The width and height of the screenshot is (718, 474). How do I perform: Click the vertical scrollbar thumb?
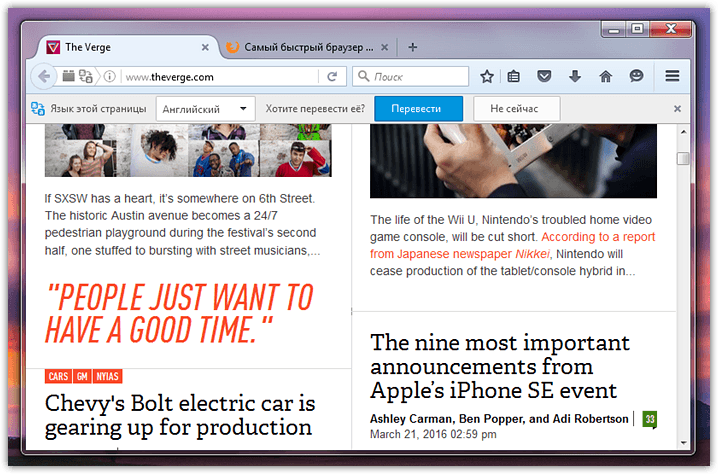(x=683, y=158)
